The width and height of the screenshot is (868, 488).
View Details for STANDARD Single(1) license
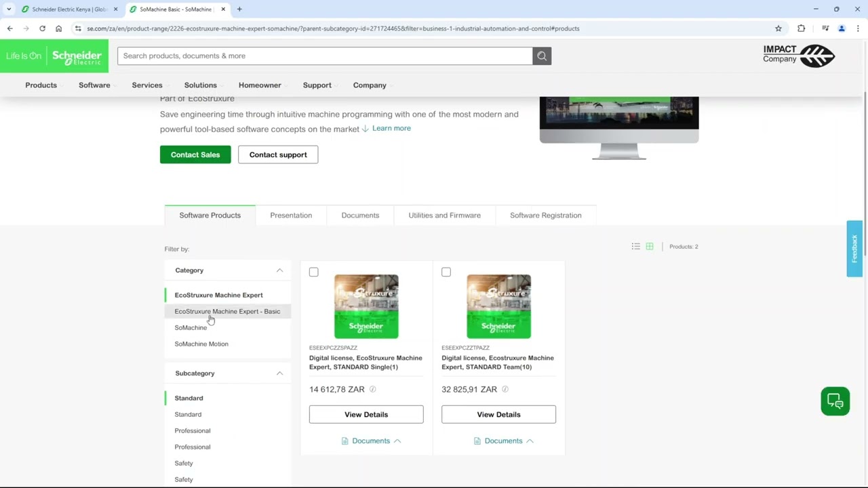366,414
